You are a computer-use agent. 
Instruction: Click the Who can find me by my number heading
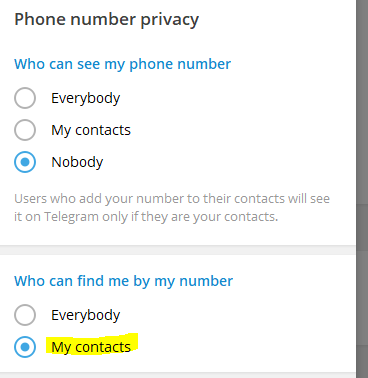pyautogui.click(x=123, y=281)
